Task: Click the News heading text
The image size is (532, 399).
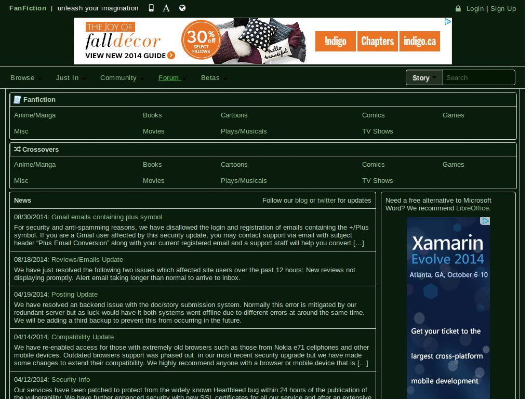Action: coord(23,201)
